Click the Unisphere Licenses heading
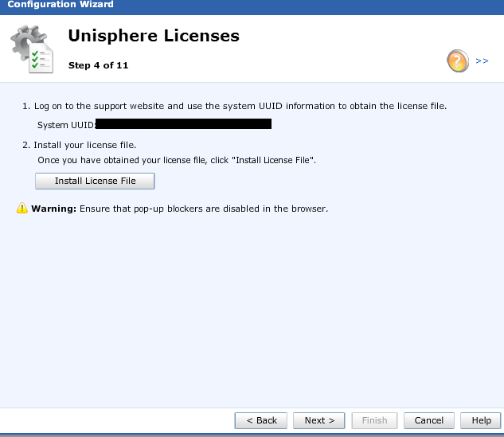The height and width of the screenshot is (437, 504). (154, 36)
